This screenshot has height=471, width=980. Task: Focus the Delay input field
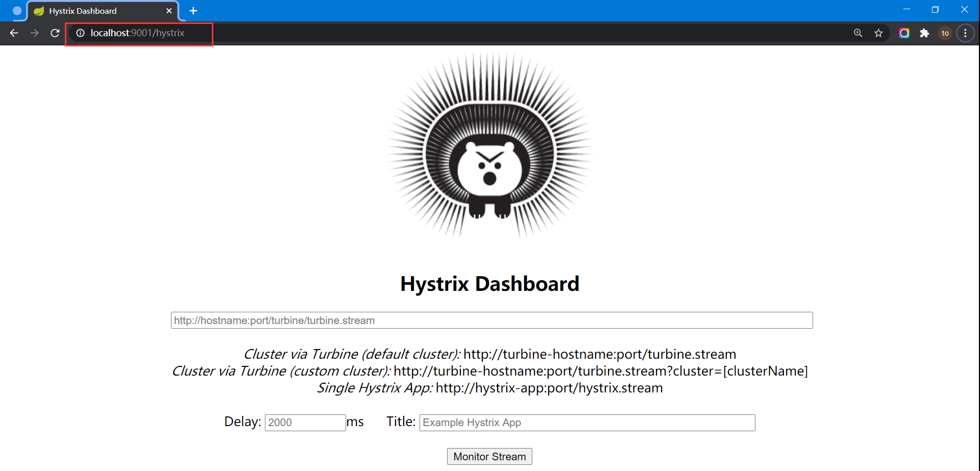305,423
